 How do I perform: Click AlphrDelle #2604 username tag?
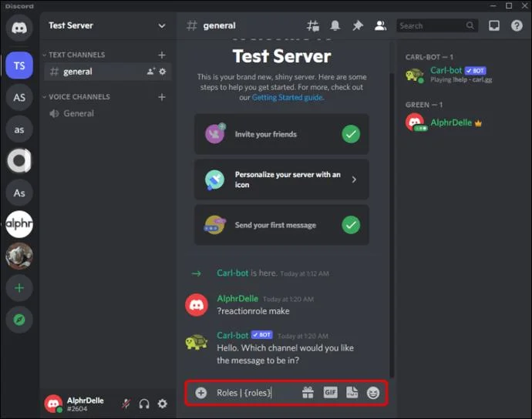(85, 404)
